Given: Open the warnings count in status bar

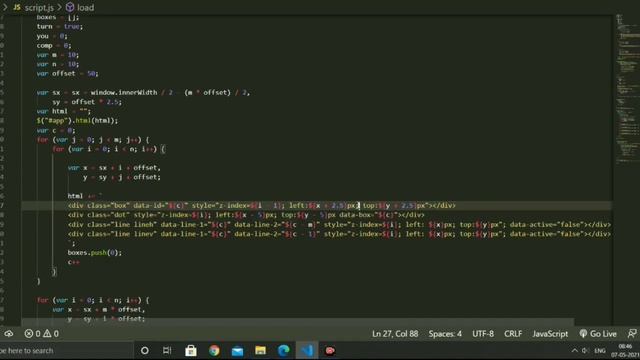Looking at the screenshot, I should point(51,334).
